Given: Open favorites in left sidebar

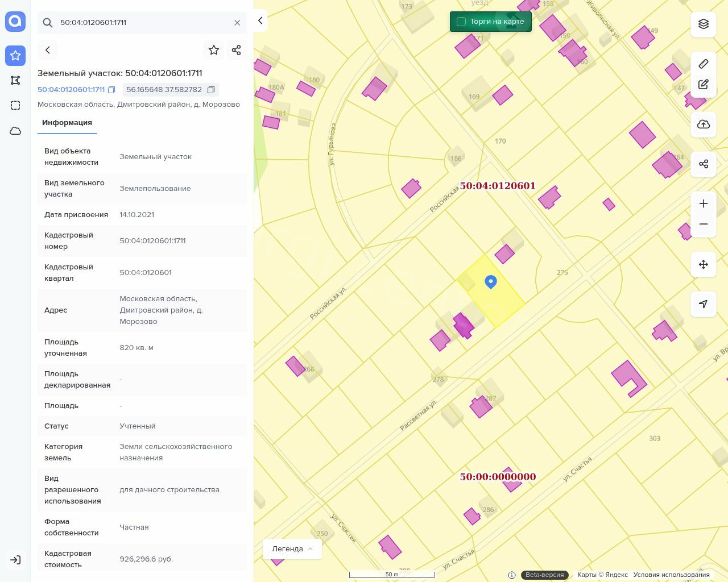Looking at the screenshot, I should [x=15, y=56].
